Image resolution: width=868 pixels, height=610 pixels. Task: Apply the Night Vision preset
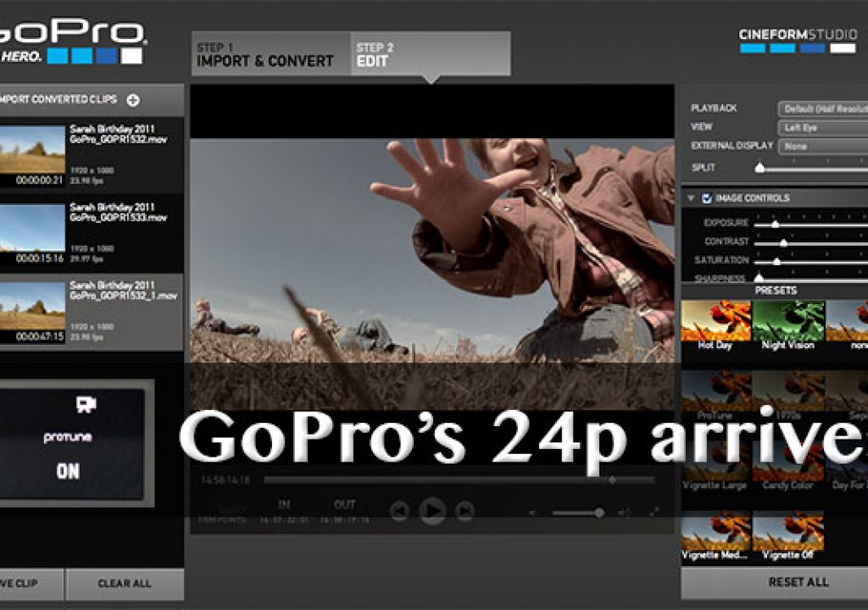pyautogui.click(x=788, y=325)
